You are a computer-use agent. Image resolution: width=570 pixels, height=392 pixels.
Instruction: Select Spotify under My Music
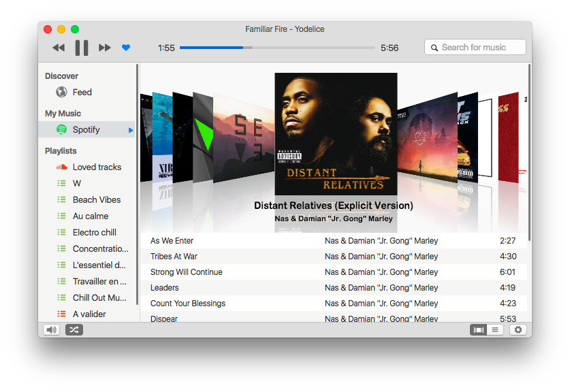tap(86, 130)
